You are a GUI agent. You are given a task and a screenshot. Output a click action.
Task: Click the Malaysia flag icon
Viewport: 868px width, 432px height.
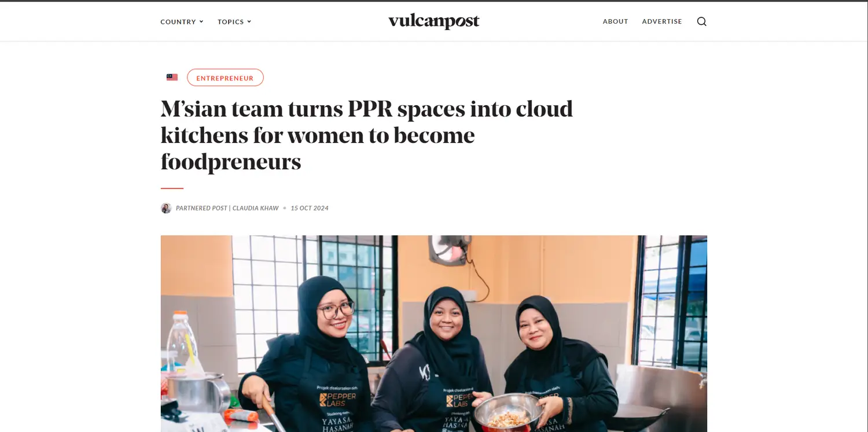172,77
